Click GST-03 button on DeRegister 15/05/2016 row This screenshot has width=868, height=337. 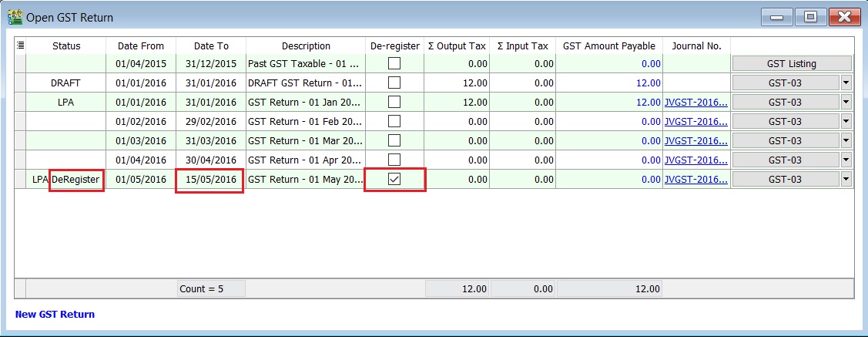(786, 180)
